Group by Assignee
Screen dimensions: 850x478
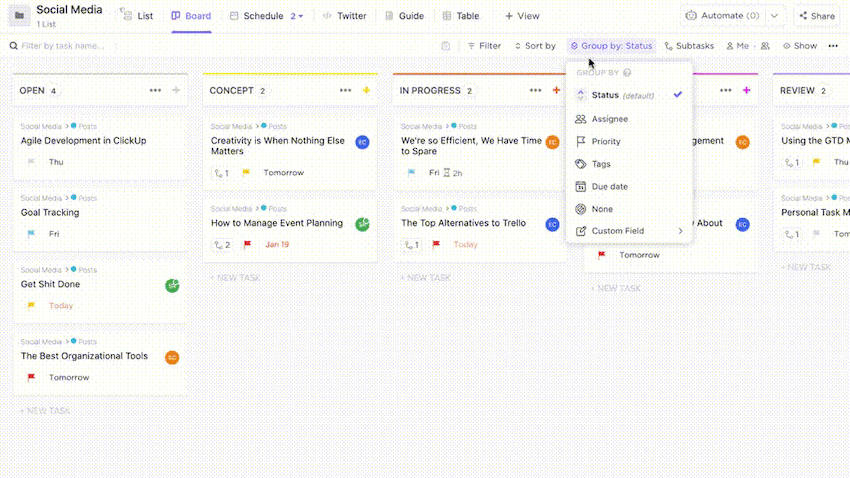click(x=629, y=119)
